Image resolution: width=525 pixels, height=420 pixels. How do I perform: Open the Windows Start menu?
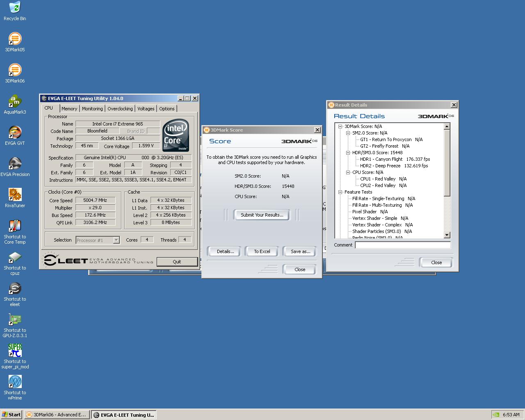(11, 414)
